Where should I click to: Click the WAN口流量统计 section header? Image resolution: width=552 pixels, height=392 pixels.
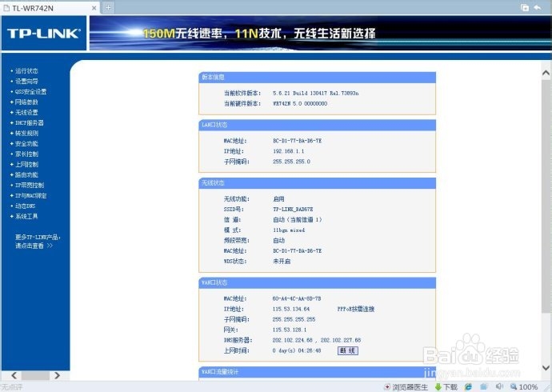tap(317, 371)
